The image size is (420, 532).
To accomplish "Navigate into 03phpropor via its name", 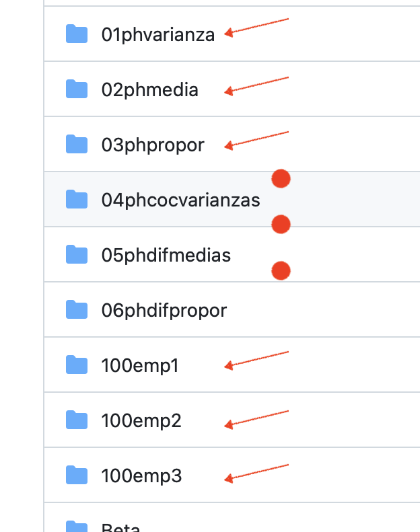I will coord(153,145).
